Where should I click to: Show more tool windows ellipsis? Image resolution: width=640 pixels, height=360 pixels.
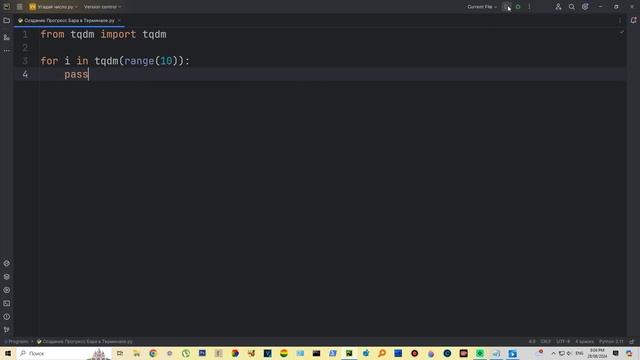pos(7,51)
